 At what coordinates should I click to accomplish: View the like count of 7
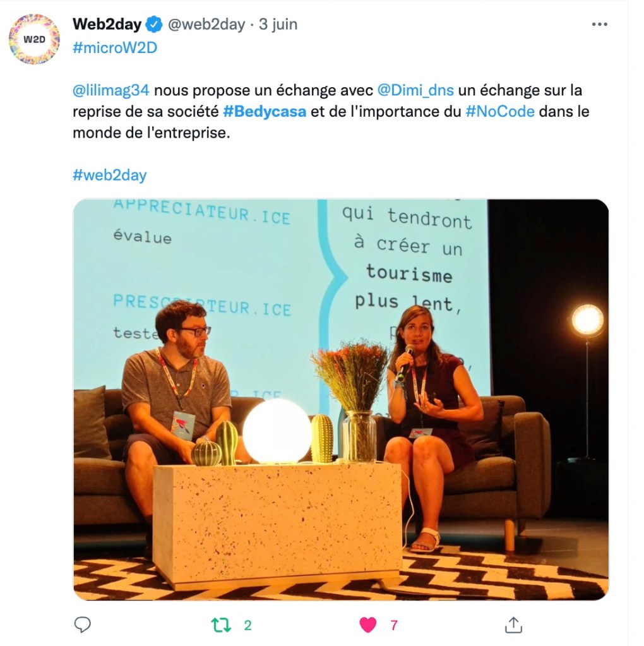coord(394,625)
